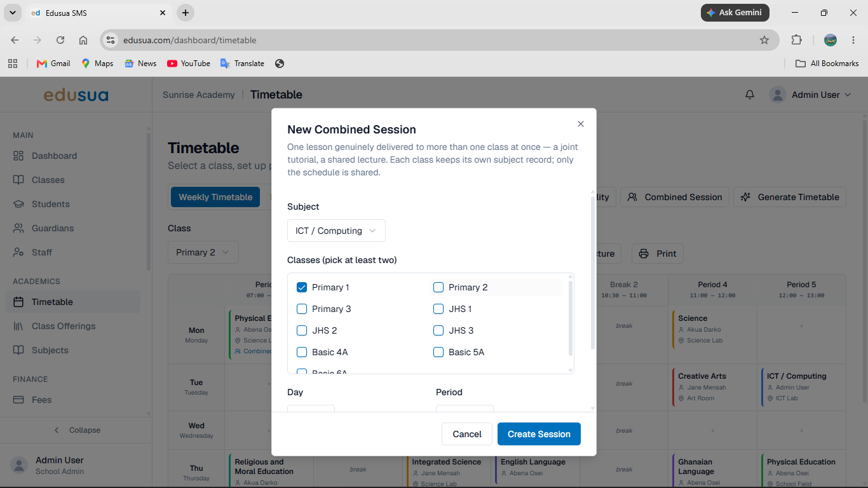
Task: Close the New Combined Session dialog
Action: click(x=580, y=124)
